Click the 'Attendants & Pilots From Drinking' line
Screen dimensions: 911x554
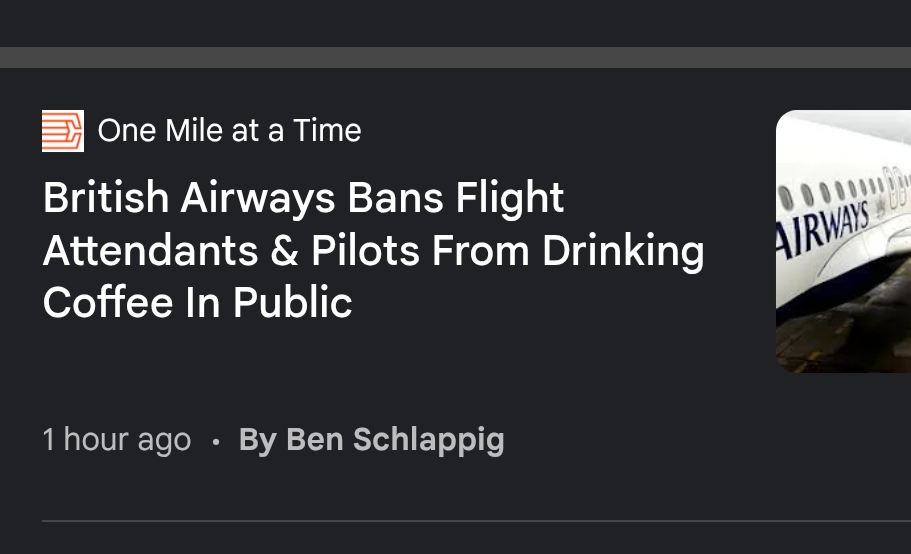pos(373,251)
